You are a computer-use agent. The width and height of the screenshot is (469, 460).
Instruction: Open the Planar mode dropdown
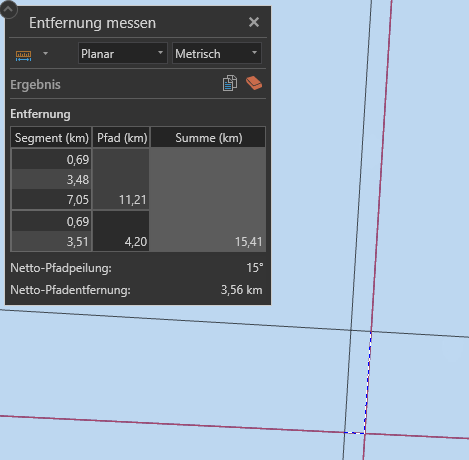coord(122,53)
